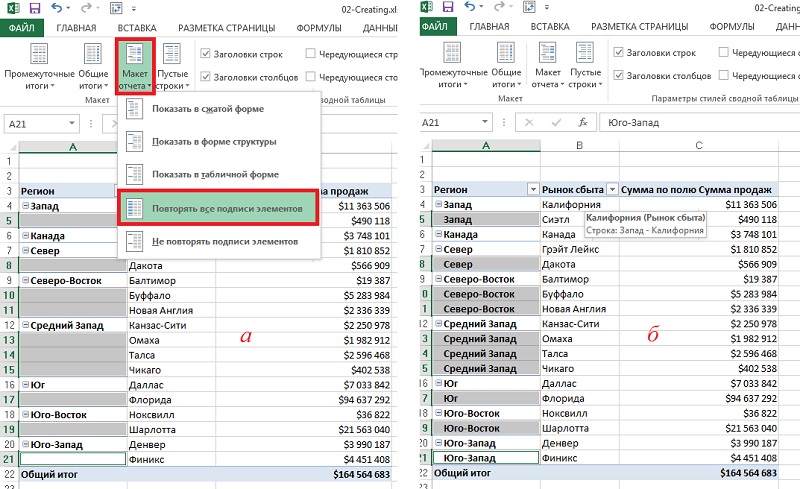Open Общие итоги icon in left ribbon
800x489 pixels.
point(93,66)
